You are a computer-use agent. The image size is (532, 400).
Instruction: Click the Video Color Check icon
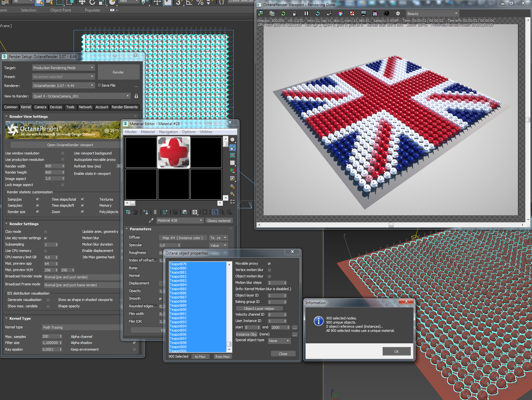coord(232,170)
